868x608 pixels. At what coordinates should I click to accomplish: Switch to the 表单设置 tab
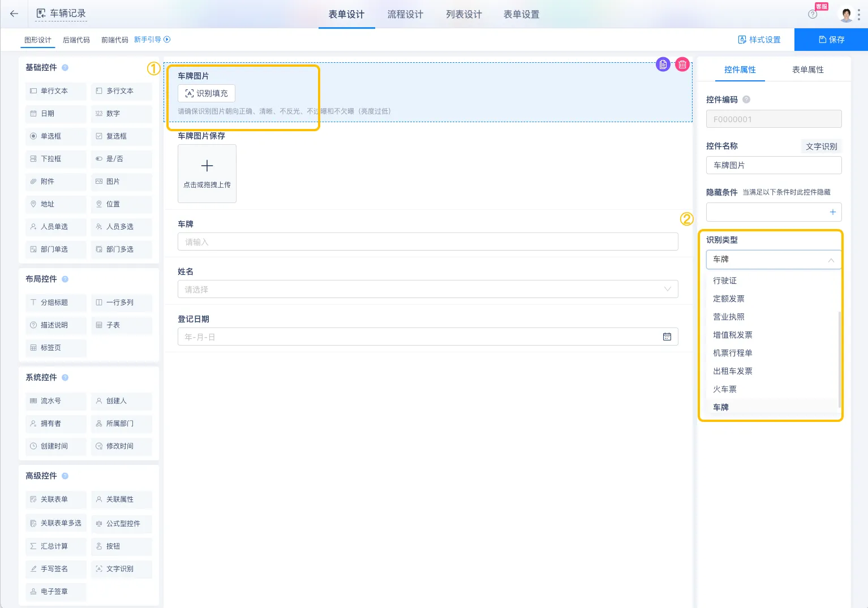[x=522, y=14]
